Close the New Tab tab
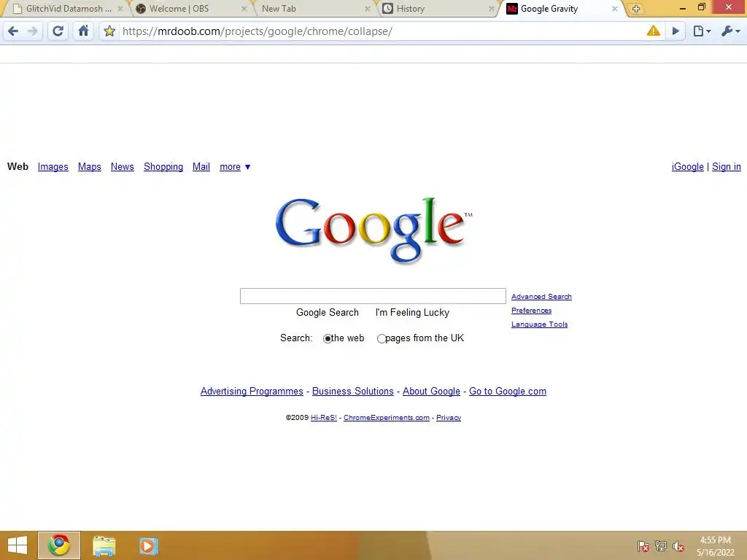Screen dimensions: 747x560 tap(368, 9)
